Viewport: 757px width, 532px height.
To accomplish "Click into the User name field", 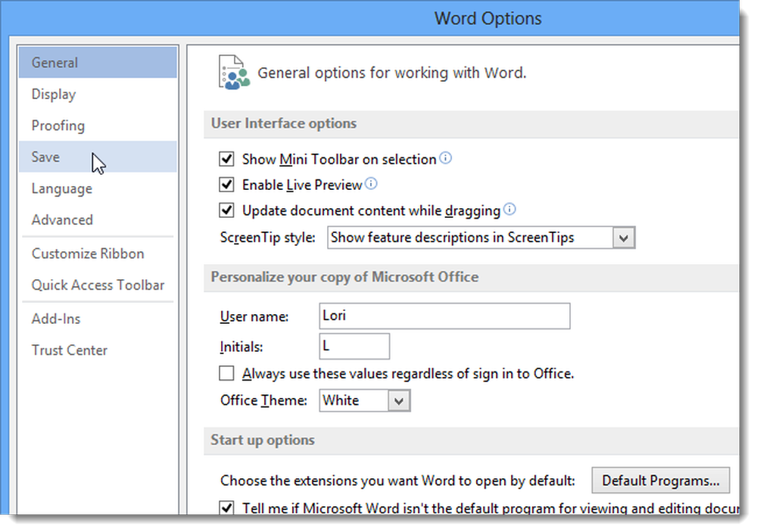I will 444,316.
